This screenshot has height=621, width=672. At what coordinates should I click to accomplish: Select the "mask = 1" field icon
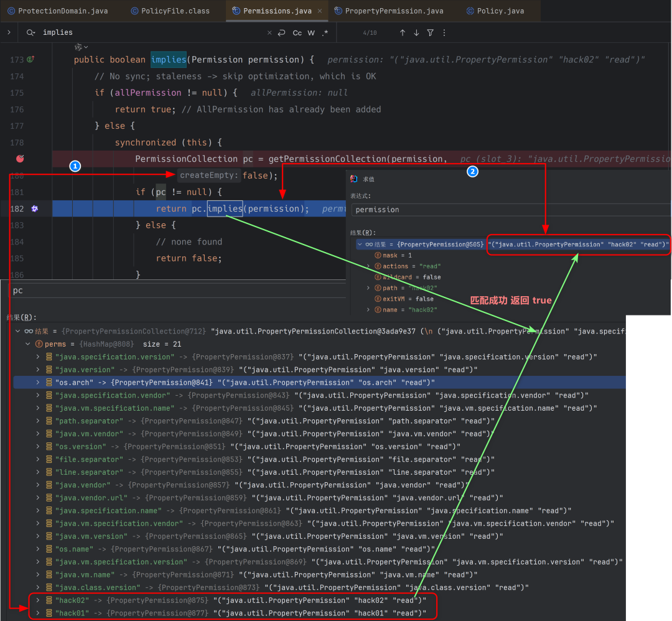(x=378, y=255)
